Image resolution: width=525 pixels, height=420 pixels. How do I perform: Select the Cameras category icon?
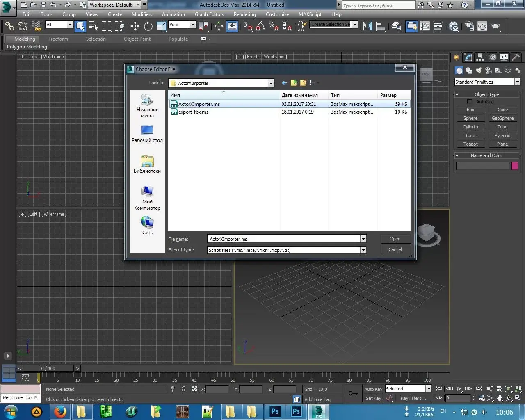pyautogui.click(x=488, y=71)
